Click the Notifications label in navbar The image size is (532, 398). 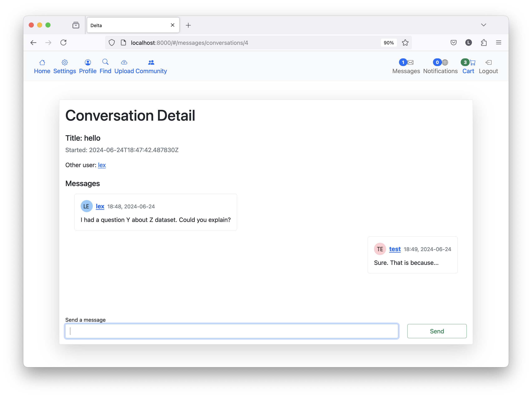440,71
